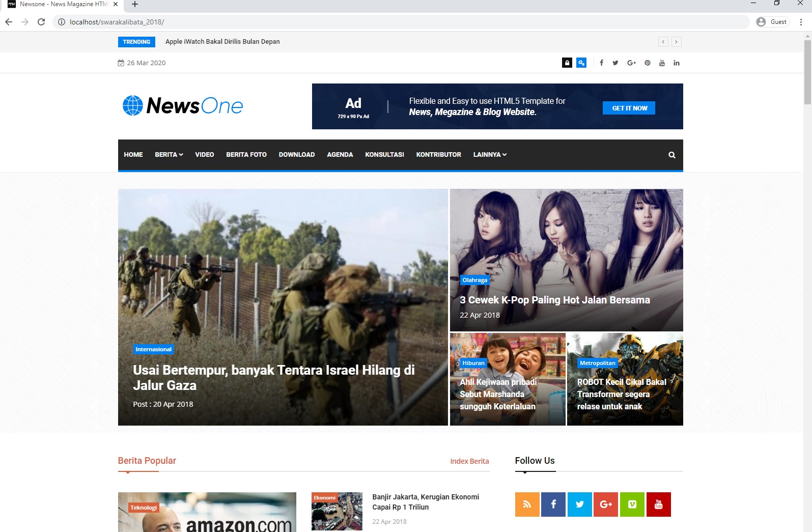The height and width of the screenshot is (532, 812).
Task: Click the red YouTube Follow Us button
Action: click(659, 505)
